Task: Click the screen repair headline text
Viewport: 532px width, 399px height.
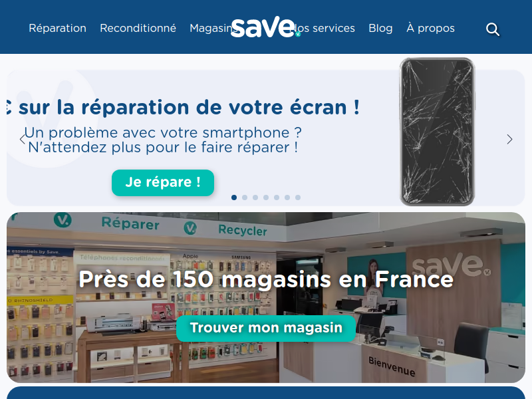Action: 184,108
